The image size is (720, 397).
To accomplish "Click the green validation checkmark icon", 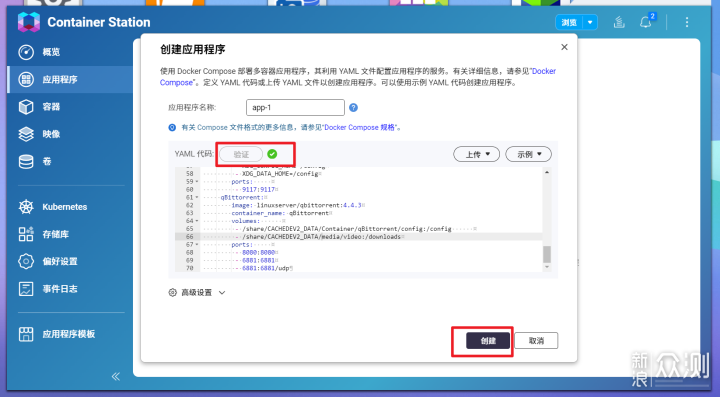I will (272, 154).
